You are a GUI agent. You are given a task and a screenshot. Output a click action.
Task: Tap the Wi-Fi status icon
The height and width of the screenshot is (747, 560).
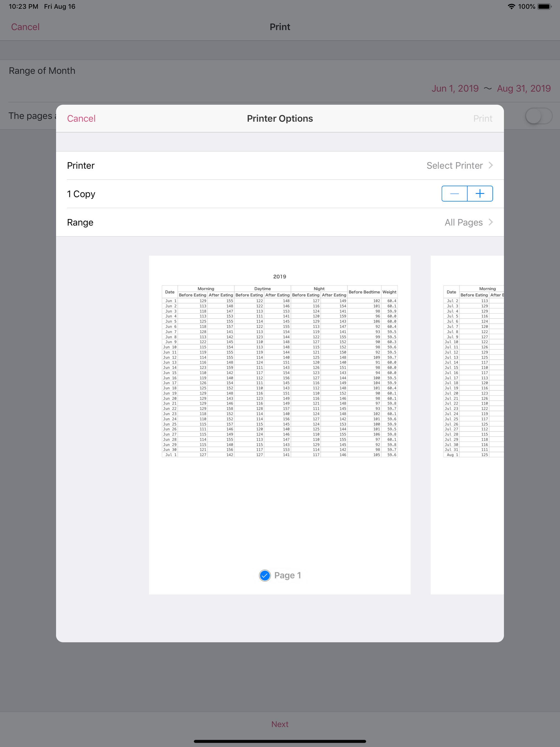(x=511, y=6)
